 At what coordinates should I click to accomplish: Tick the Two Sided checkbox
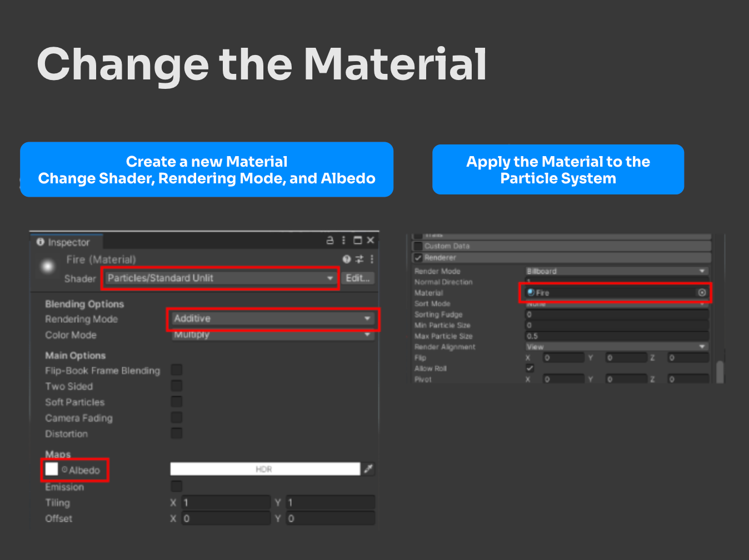pos(177,386)
